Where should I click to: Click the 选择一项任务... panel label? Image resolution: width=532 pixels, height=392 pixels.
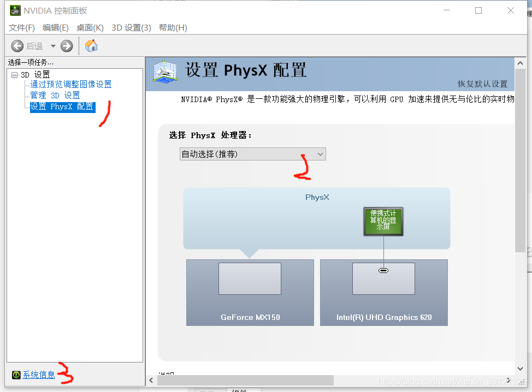point(31,62)
